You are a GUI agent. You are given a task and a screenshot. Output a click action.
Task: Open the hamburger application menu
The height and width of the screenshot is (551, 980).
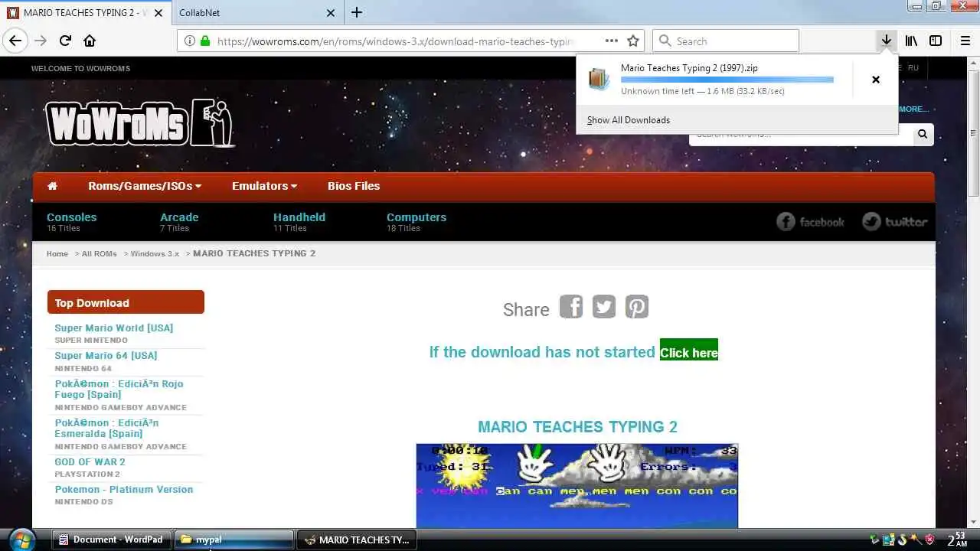click(965, 41)
